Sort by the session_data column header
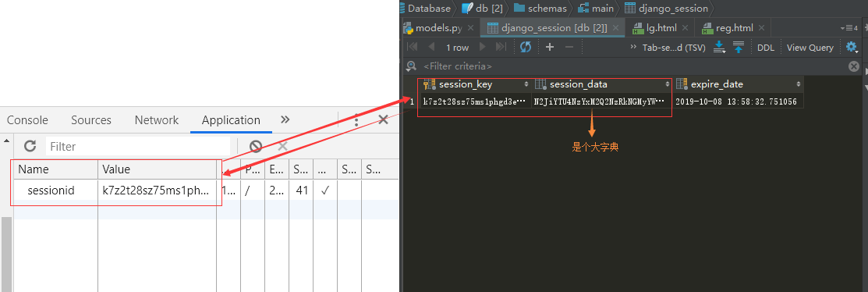Viewport: 868px width, 292px height. 603,84
